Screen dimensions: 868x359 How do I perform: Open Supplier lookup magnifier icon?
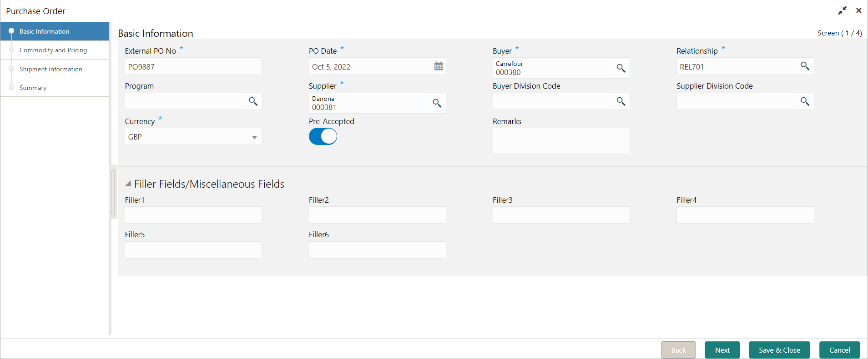coord(437,103)
